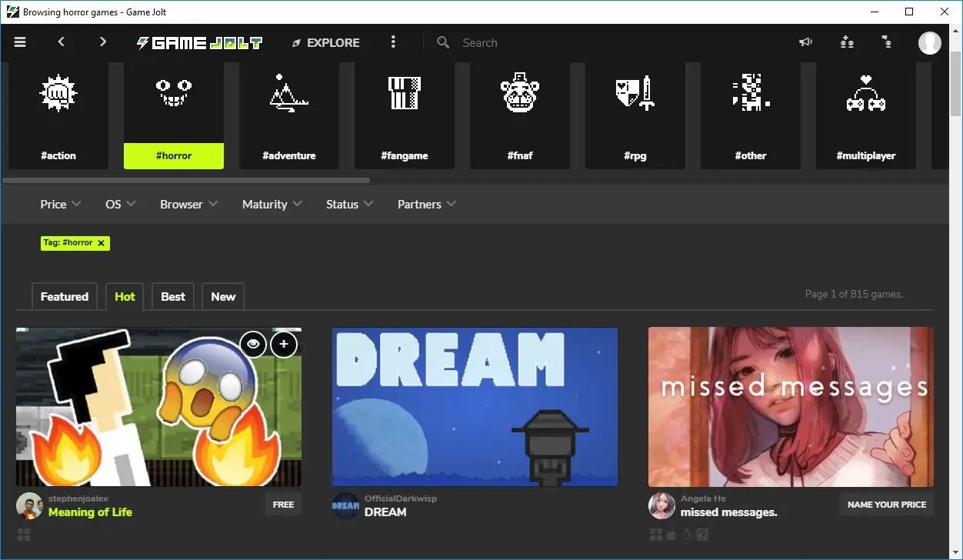Click the NAME YOUR PRICE button
Screen dimensions: 963x560
[887, 505]
